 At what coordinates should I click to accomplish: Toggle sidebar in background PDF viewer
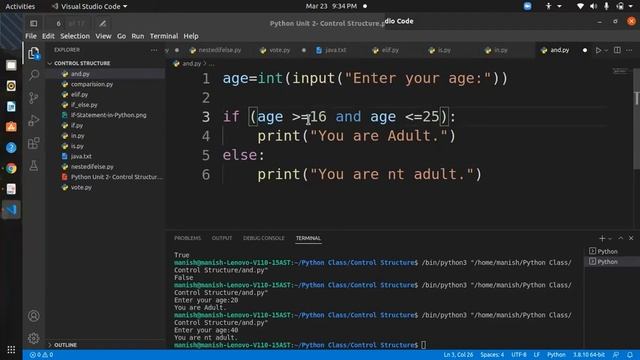[33, 24]
